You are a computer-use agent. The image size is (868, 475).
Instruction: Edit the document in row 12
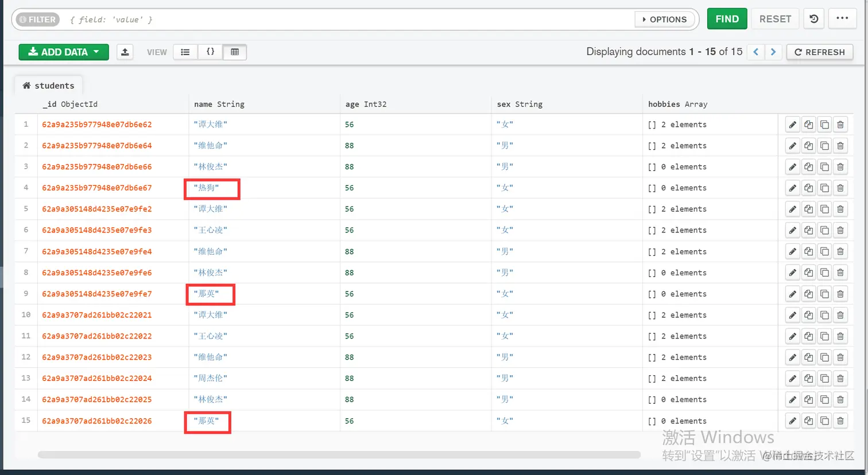coord(792,357)
